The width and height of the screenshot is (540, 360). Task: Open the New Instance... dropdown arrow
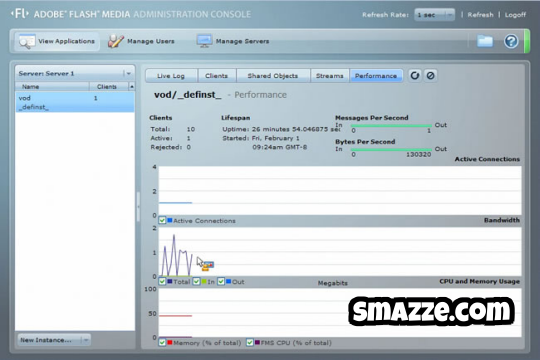[86, 340]
